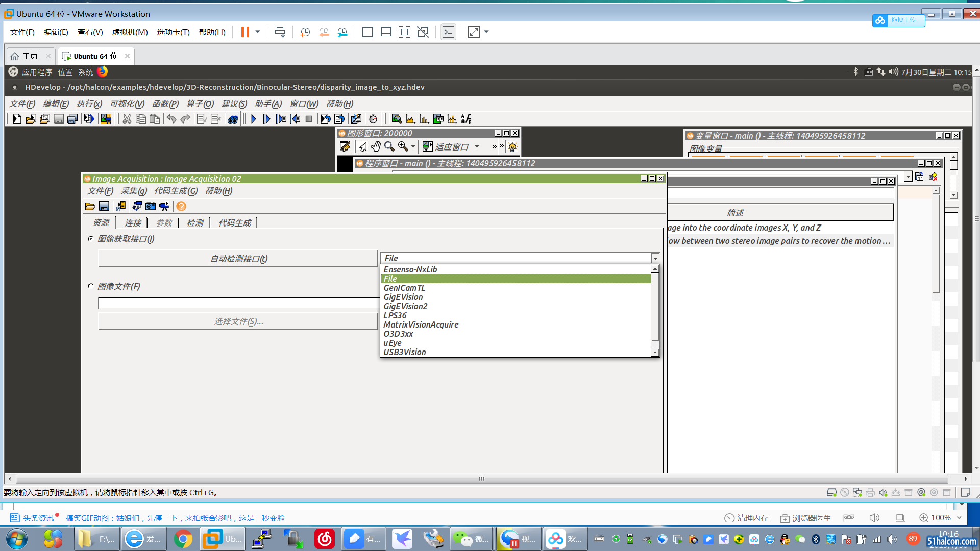The image size is (980, 551).
Task: Open the image acquisition folder icon
Action: click(90, 206)
